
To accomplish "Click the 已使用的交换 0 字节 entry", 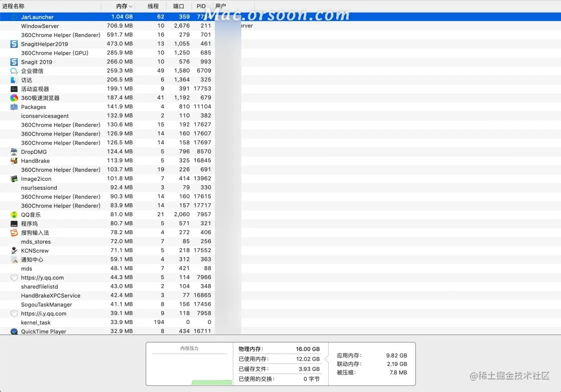I will 279,379.
